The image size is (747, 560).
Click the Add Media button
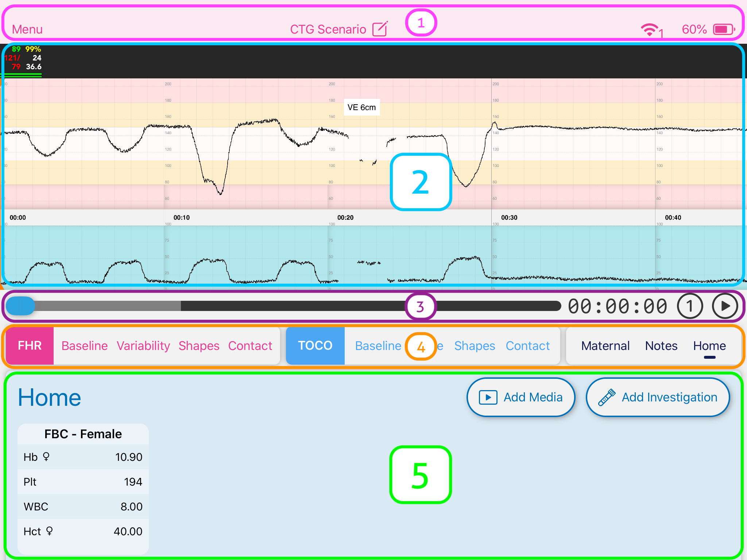(521, 397)
